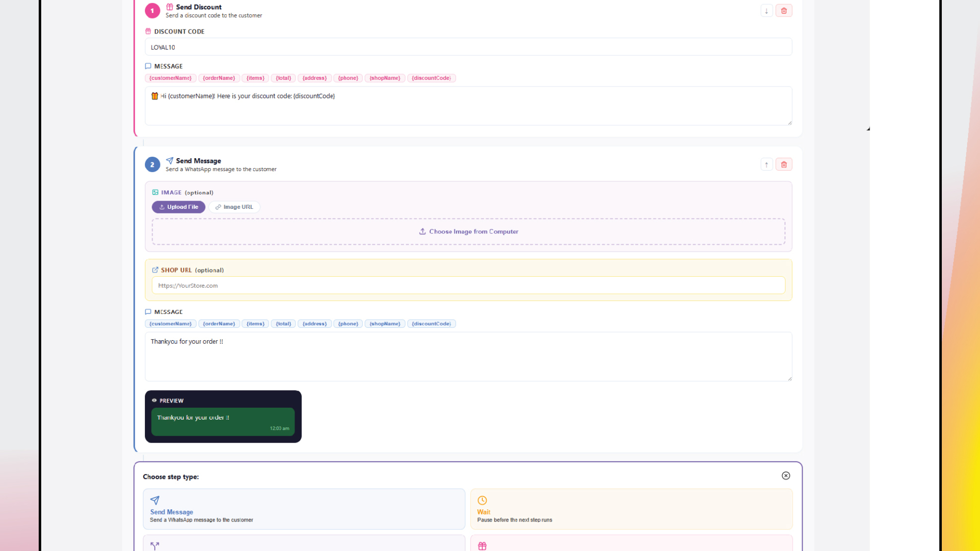Click 'Send a WhatsApp message to the customer' subtitle under step 2
This screenshot has width=980, height=551.
point(221,169)
